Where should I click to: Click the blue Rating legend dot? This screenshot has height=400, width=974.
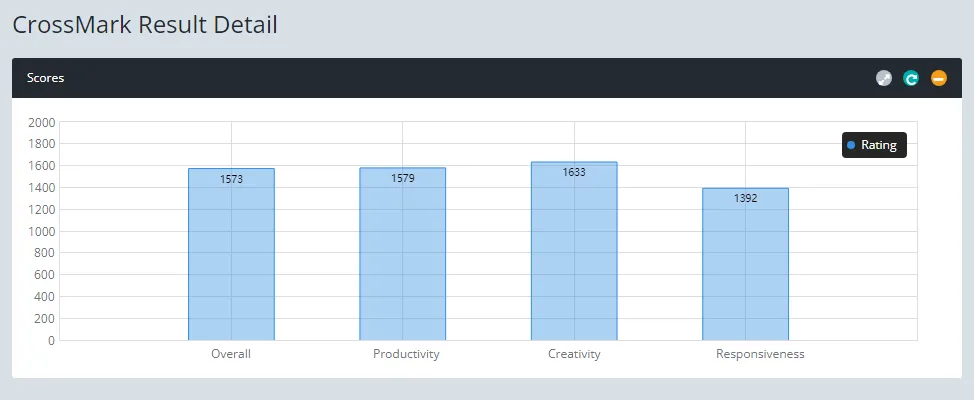pos(851,145)
